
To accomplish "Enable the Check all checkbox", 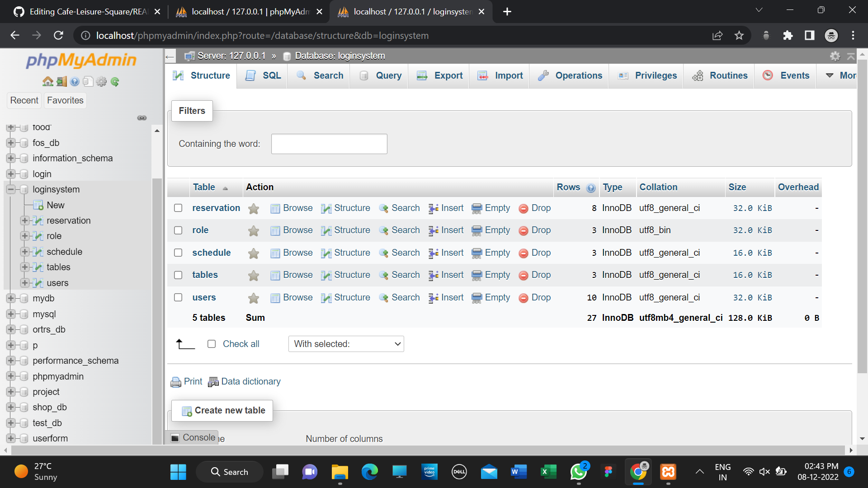I will tap(211, 344).
